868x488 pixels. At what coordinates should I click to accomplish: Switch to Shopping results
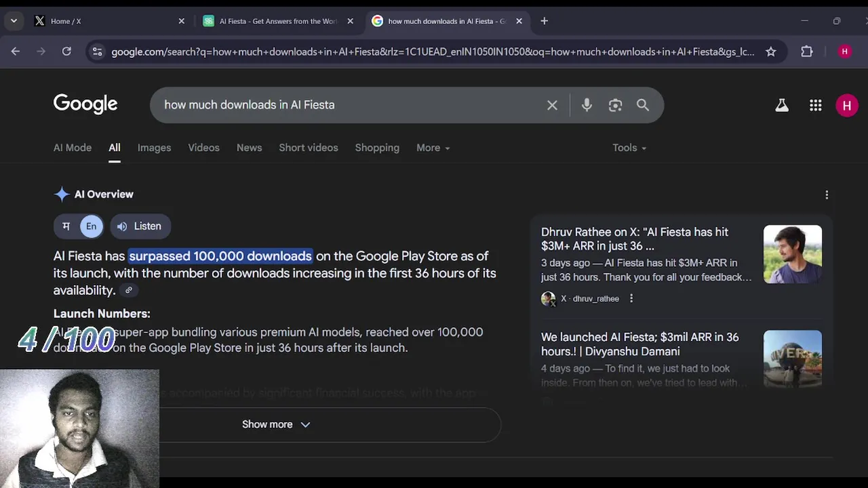coord(377,148)
